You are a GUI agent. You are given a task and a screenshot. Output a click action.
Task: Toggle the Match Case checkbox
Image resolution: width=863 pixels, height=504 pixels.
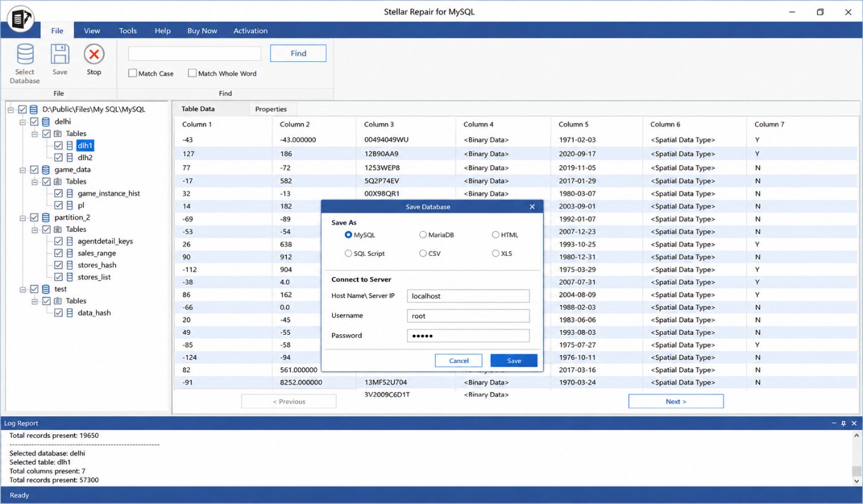click(x=133, y=73)
